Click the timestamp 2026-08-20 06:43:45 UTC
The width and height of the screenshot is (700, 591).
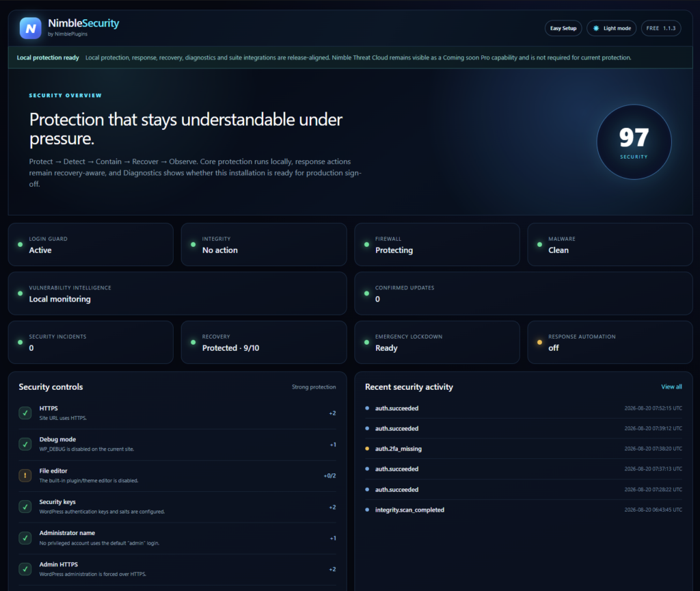click(653, 510)
